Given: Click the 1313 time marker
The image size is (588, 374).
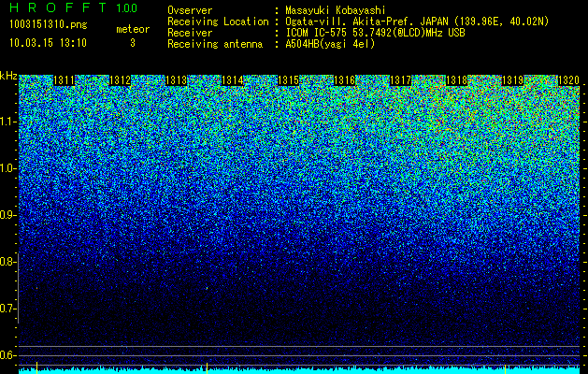Looking at the screenshot, I should click(177, 80).
